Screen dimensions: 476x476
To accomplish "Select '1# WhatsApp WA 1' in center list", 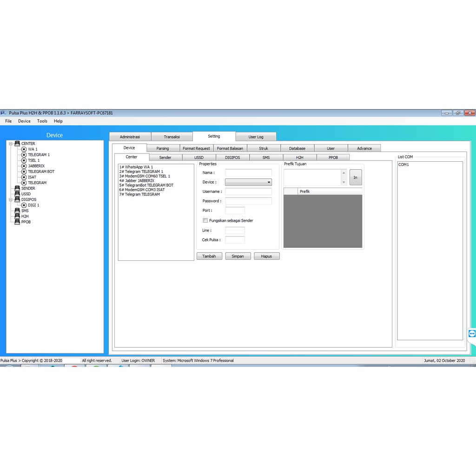I will (136, 167).
